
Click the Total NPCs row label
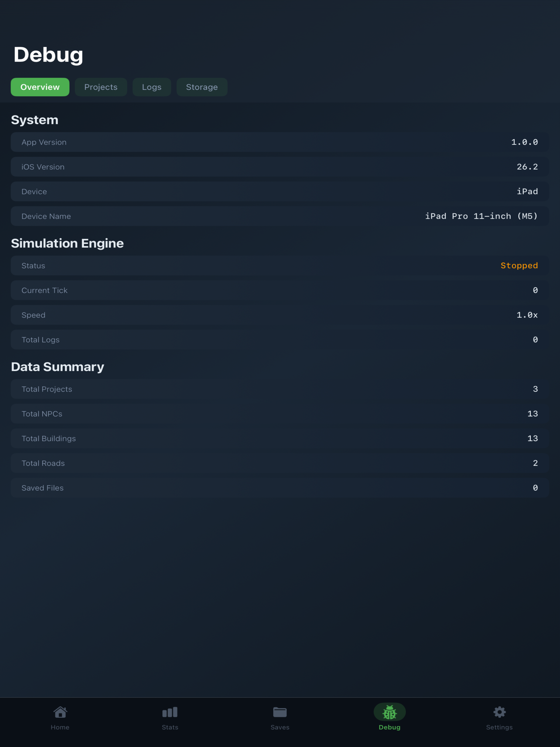coord(42,414)
